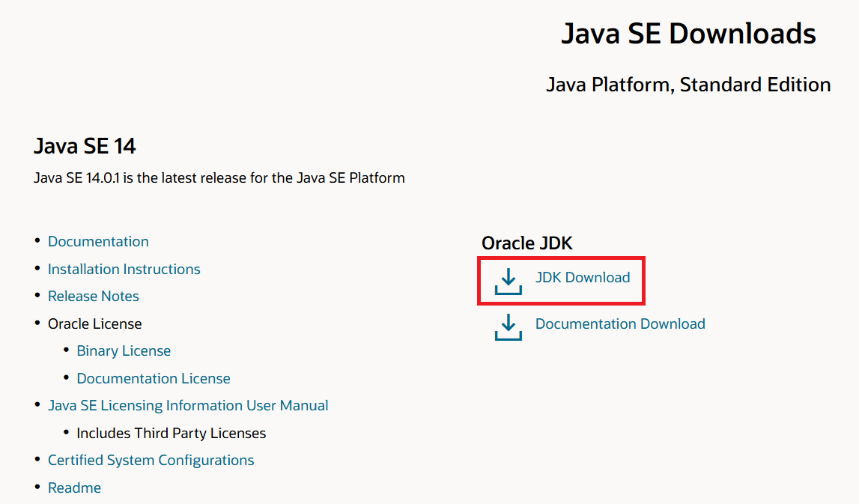The width and height of the screenshot is (859, 504).
Task: Click the JDK Download arrow icon
Action: tap(509, 282)
